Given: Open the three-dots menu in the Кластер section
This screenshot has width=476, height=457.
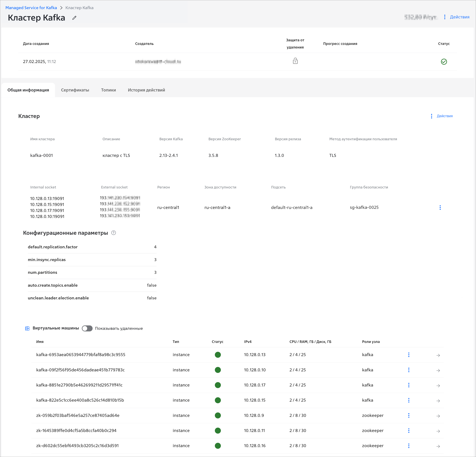Looking at the screenshot, I should coord(431,116).
